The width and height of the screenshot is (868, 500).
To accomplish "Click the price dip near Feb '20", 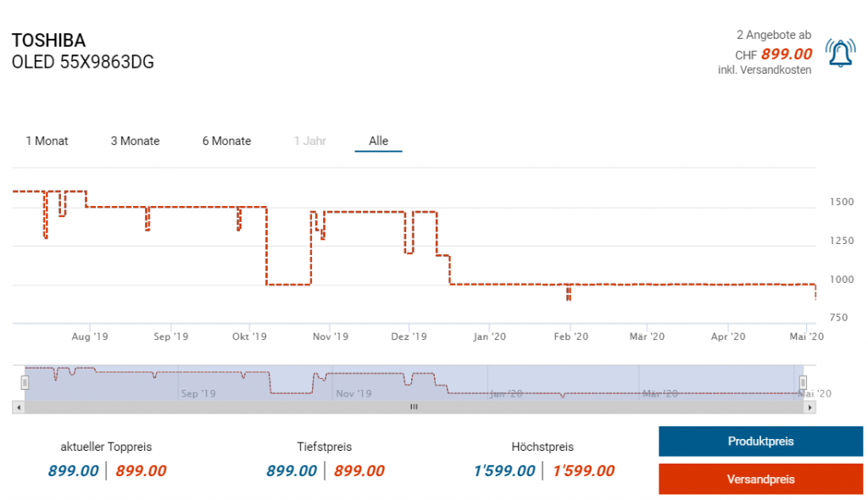I will pyautogui.click(x=569, y=292).
